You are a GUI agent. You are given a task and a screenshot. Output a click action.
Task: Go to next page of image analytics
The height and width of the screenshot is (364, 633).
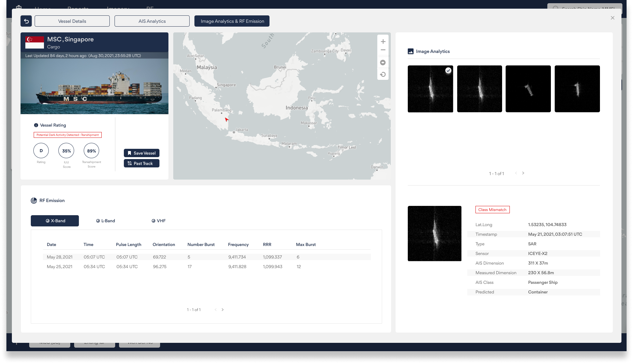click(523, 173)
